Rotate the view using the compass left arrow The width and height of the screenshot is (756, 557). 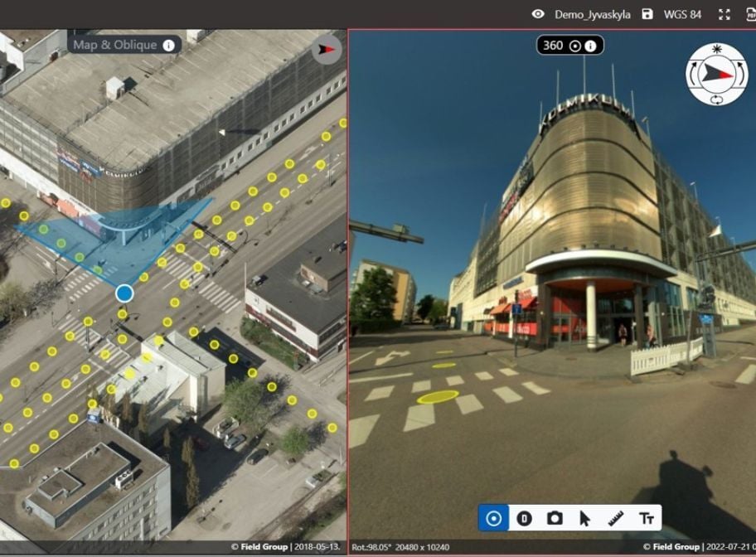point(695,73)
